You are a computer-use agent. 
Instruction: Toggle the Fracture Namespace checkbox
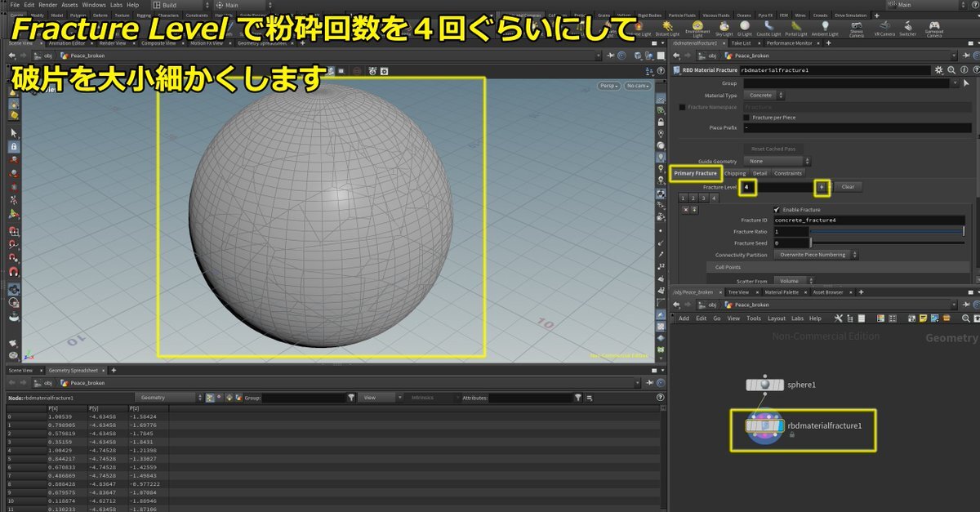point(683,107)
